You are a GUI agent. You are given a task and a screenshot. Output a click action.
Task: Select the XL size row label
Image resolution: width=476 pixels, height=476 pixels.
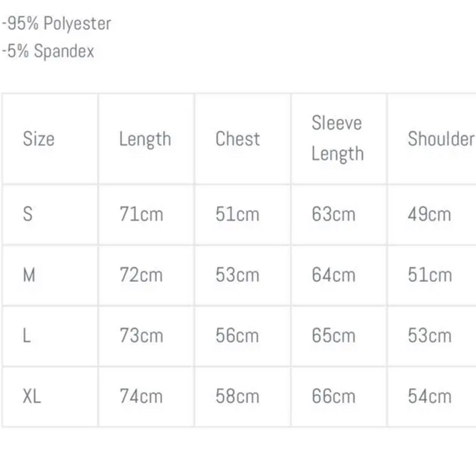(32, 396)
